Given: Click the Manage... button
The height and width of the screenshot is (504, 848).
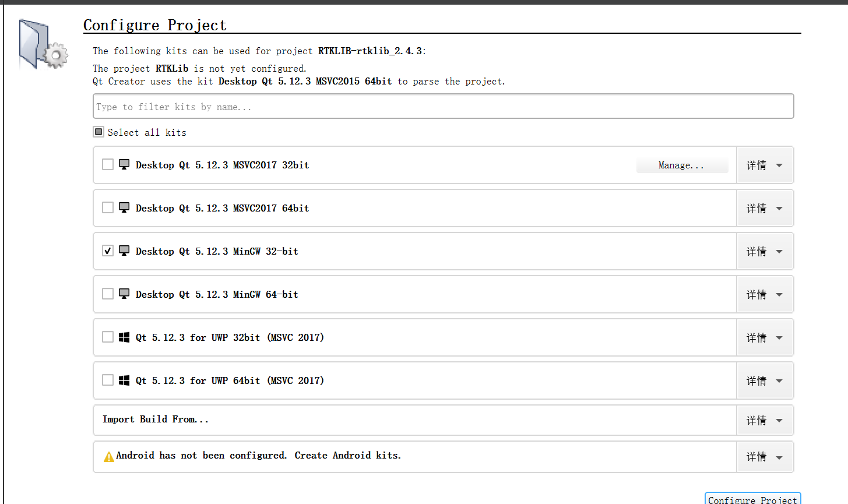Looking at the screenshot, I should [682, 165].
